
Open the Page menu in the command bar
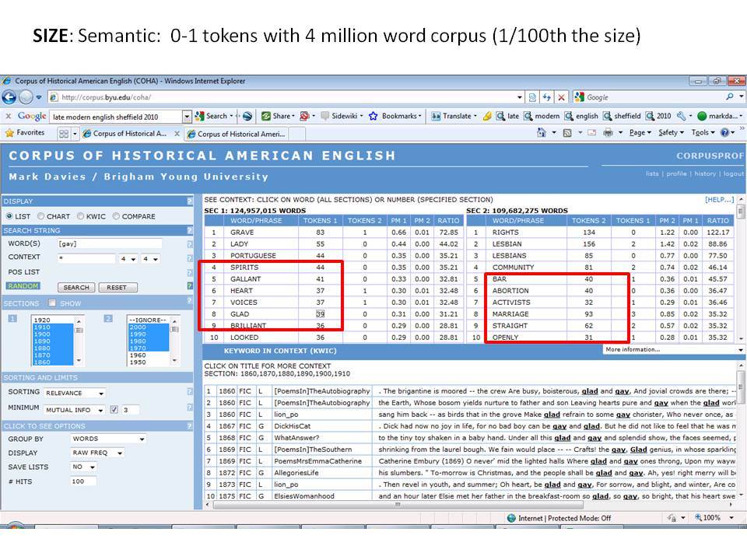pyautogui.click(x=640, y=133)
